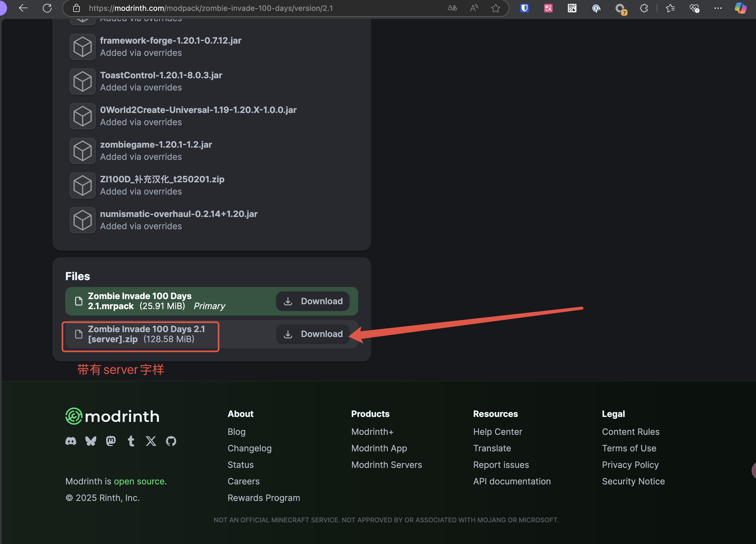Open the API documentation link
756x544 pixels.
(x=512, y=481)
